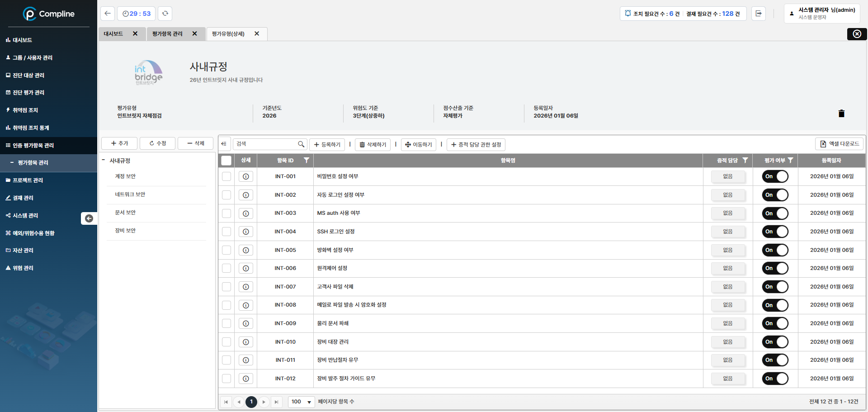Click the refresh icon next to the session timer
The image size is (868, 412).
[x=165, y=14]
